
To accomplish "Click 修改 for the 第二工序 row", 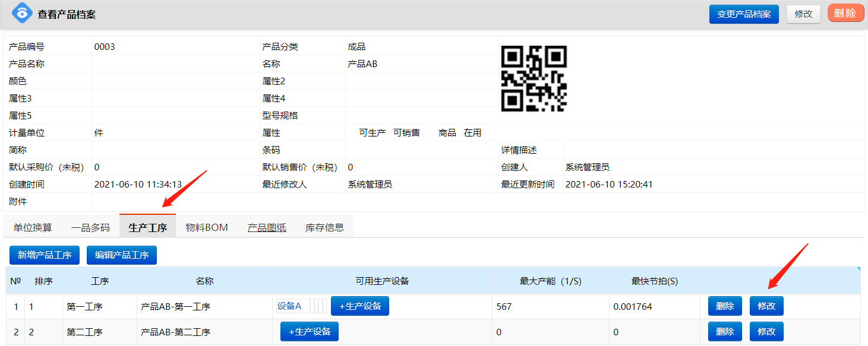I will pos(766,332).
